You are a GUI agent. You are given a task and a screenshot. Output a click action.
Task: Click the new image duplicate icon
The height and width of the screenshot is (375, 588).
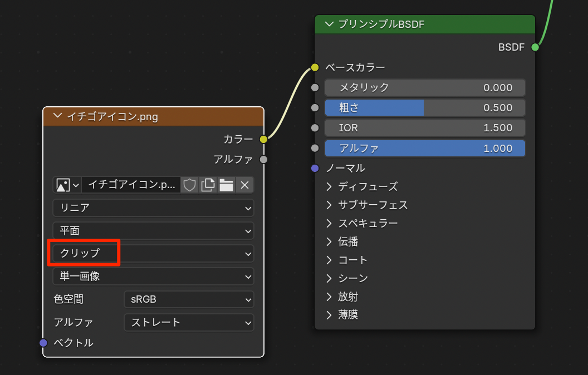coord(208,185)
